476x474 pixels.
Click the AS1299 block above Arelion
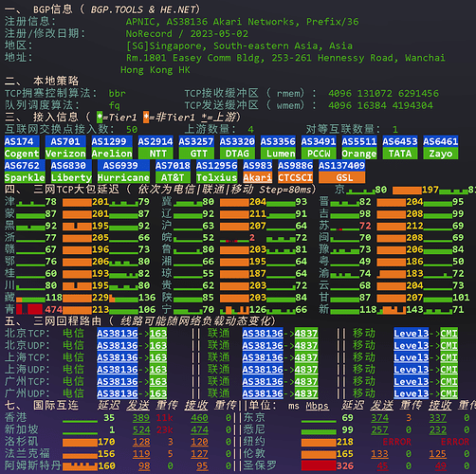(x=112, y=141)
